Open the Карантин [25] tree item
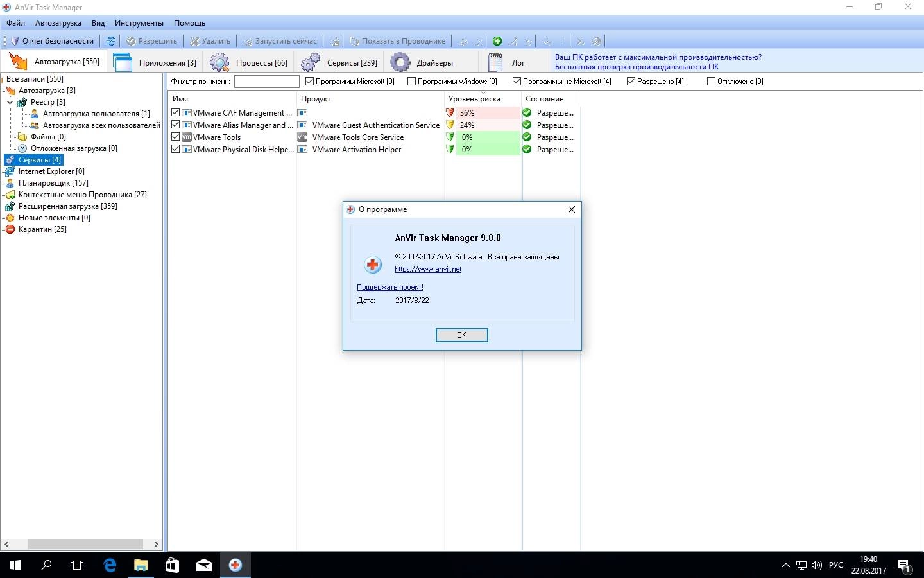This screenshot has width=924, height=578. point(42,229)
